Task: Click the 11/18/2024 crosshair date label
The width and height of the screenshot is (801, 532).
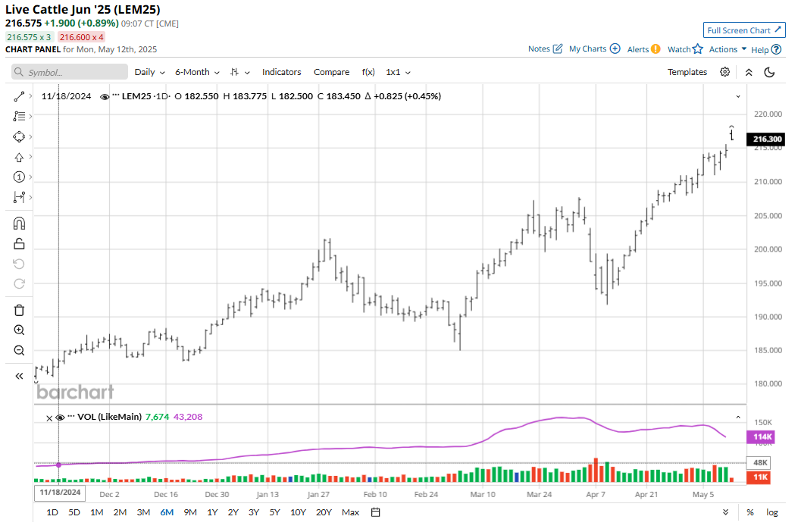Action: coord(61,492)
